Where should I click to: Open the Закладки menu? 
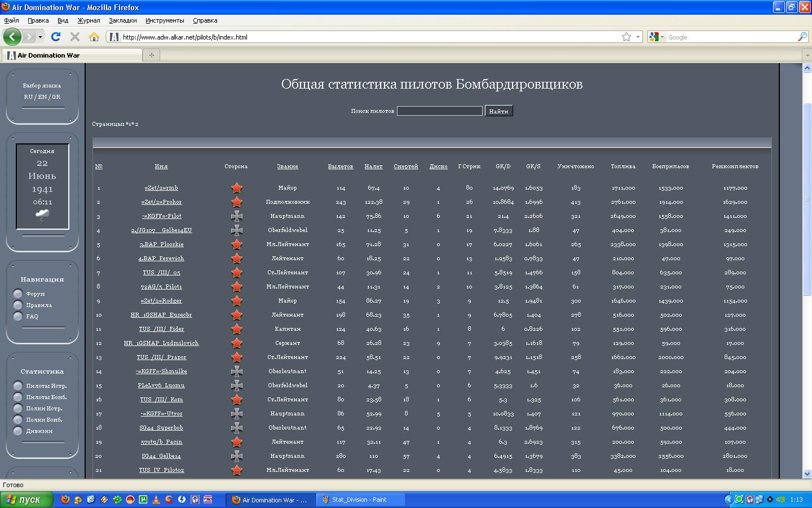coord(122,20)
